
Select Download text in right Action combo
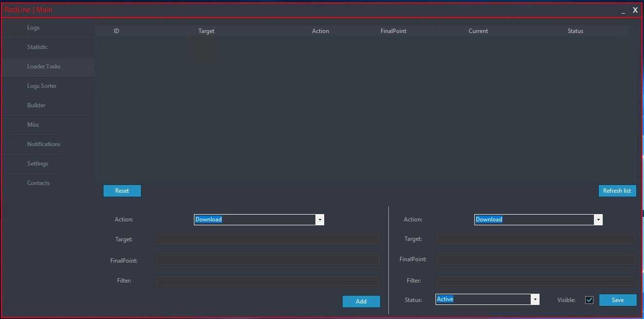click(489, 219)
